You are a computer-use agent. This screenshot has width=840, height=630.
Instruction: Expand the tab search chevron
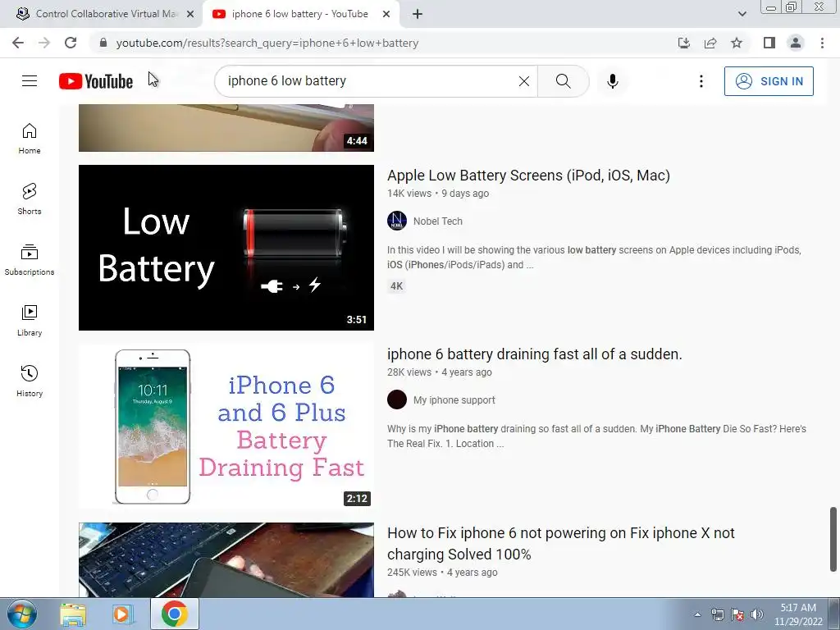742,14
